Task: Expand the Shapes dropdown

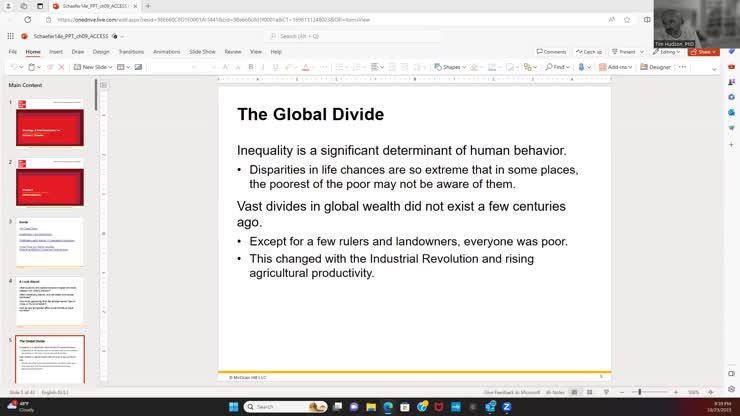Action: 452,67
